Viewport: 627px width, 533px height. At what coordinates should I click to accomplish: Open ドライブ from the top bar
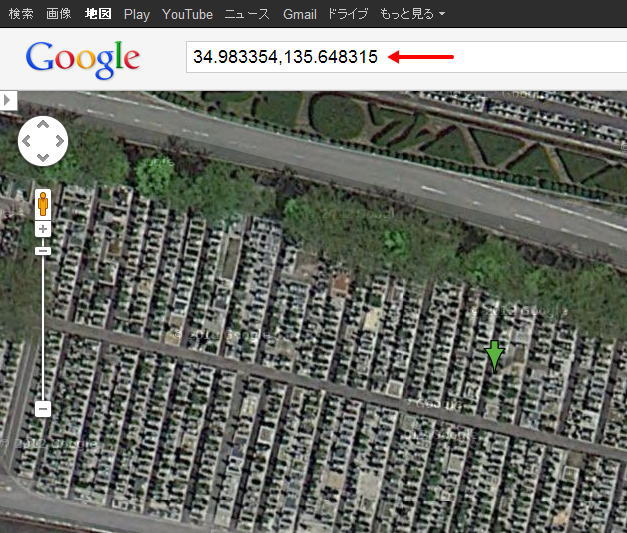point(348,14)
